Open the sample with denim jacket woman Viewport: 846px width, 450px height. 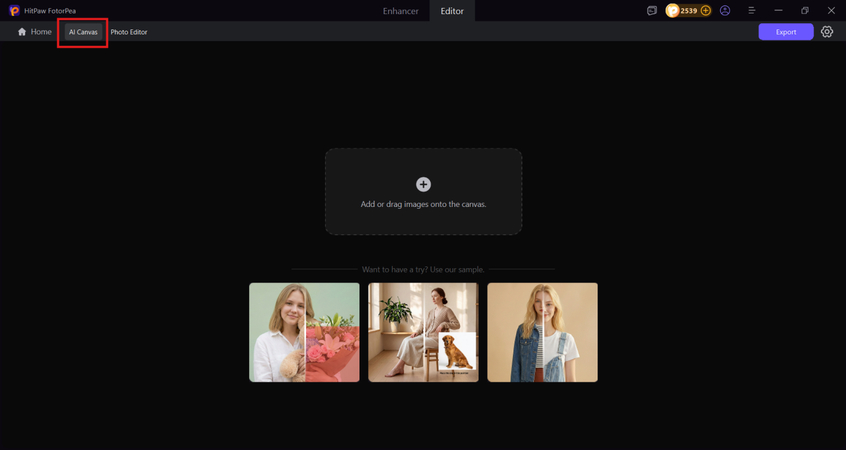pos(543,332)
